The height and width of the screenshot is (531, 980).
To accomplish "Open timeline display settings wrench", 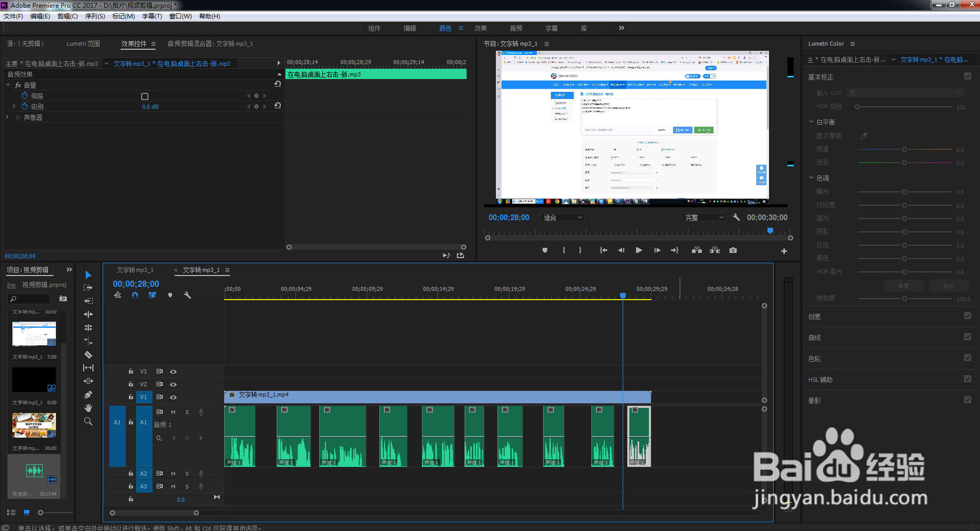I will 187,295.
